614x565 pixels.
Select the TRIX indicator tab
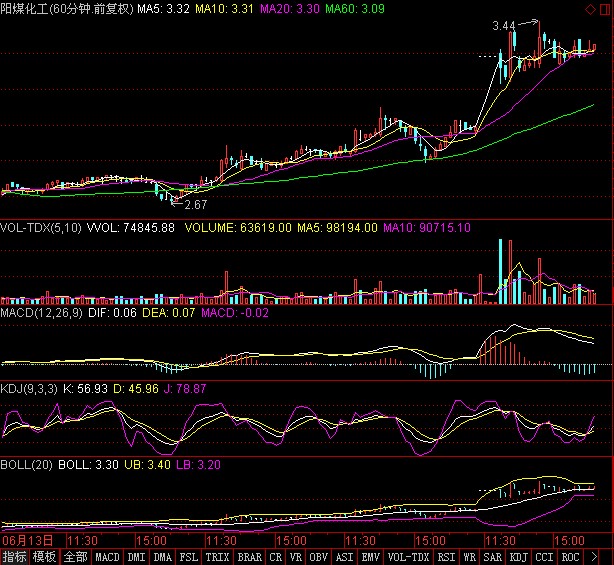[217, 557]
